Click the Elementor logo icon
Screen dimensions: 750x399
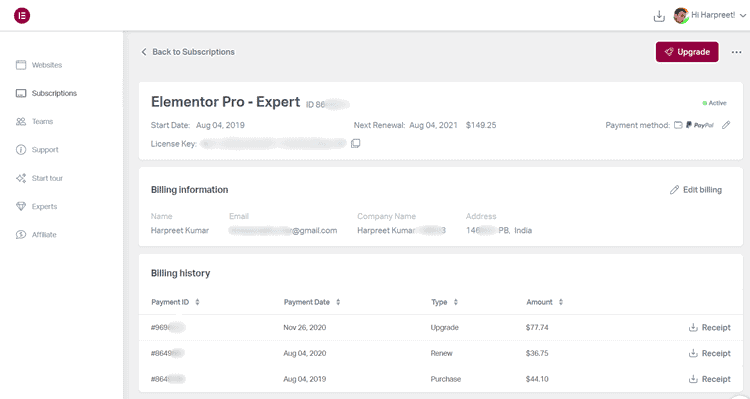pos(22,15)
